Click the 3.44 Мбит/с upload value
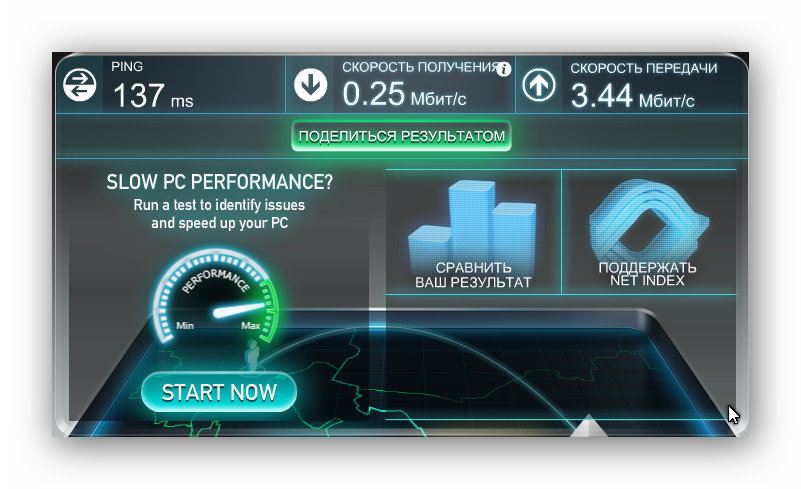801x489 pixels. coord(632,96)
